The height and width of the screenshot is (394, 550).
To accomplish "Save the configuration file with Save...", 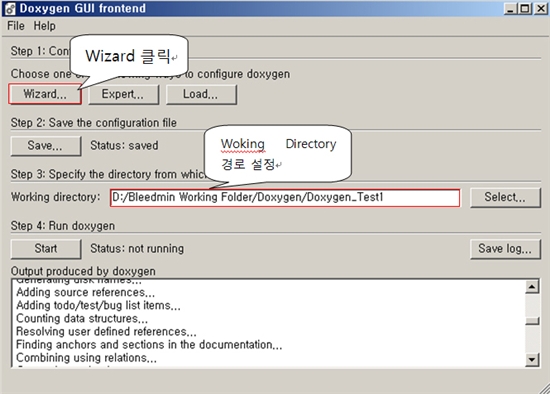I will [x=46, y=146].
